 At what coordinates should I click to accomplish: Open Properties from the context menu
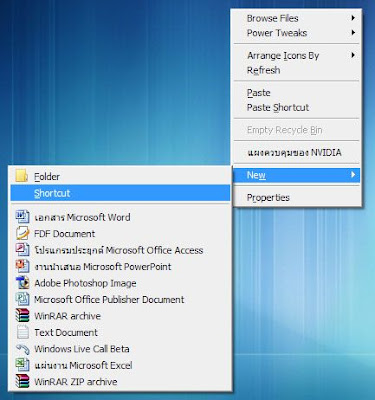296,197
